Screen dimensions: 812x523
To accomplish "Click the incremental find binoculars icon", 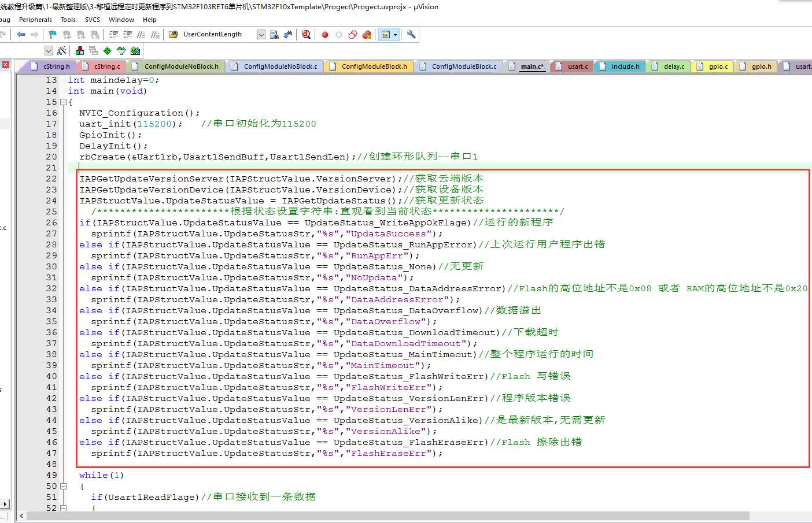I will [x=288, y=35].
